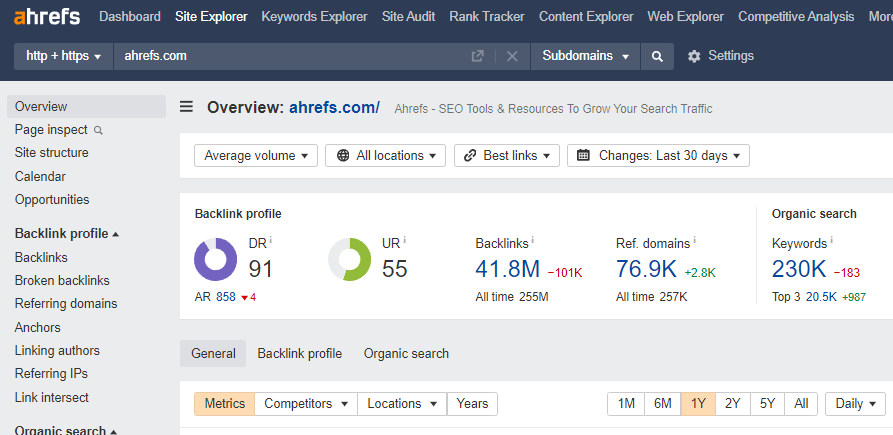Select the 5Y time range

[x=767, y=404]
